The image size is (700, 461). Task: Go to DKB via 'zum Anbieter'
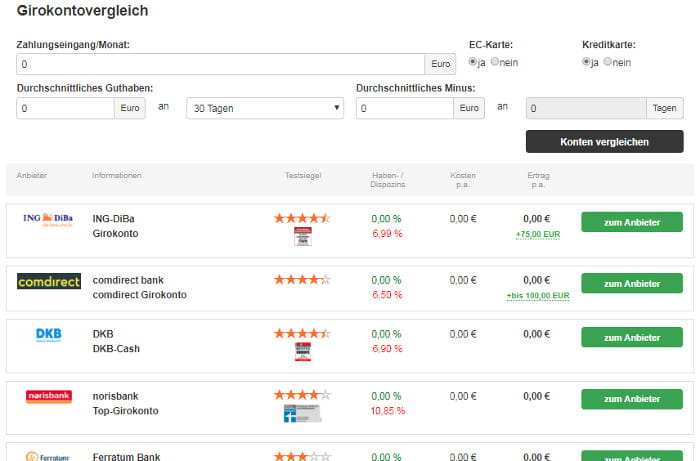tap(632, 337)
